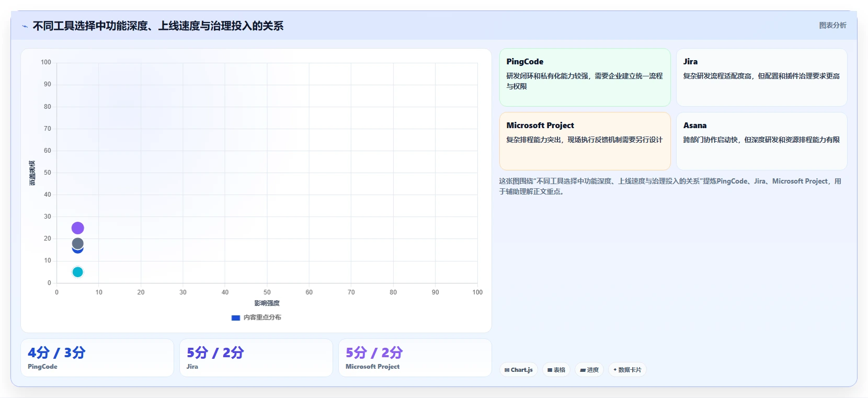Click the 进度 tag
Screen dimensions: 868x398
[x=589, y=370]
